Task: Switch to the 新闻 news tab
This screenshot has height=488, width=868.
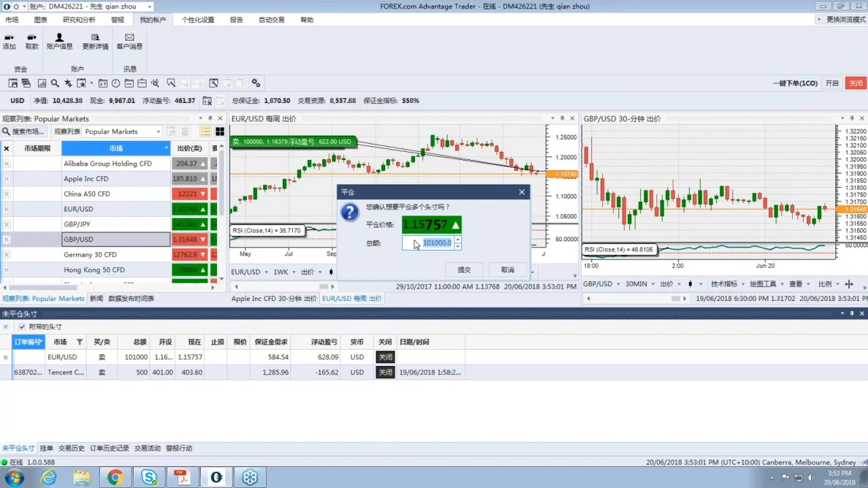Action: (96, 298)
